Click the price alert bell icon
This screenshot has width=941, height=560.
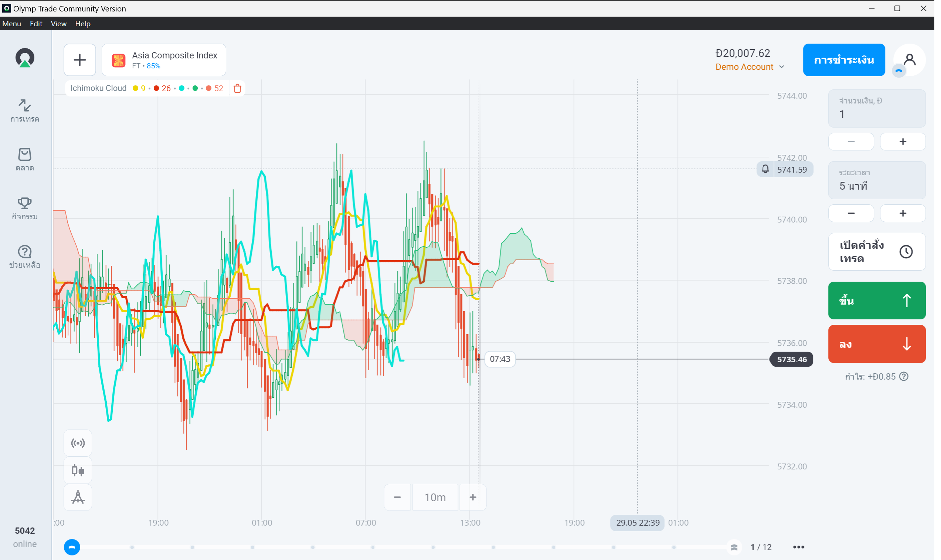(x=765, y=169)
